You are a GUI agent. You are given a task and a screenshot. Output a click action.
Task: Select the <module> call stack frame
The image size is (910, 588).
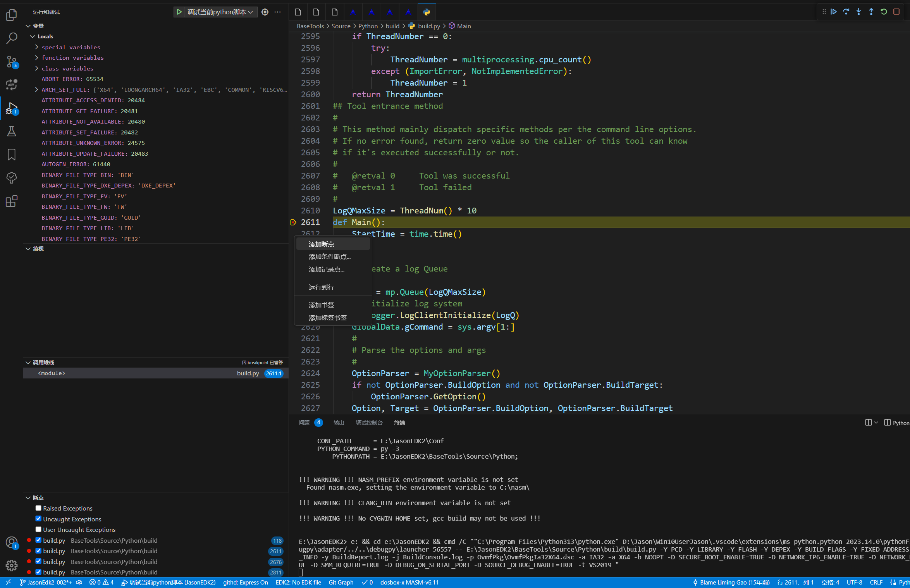pos(156,373)
